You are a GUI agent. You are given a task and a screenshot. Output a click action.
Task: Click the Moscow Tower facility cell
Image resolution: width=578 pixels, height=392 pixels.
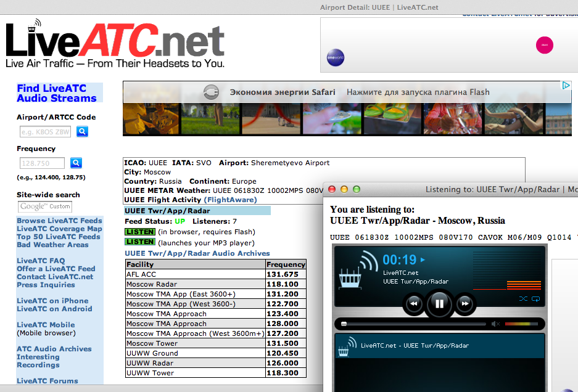[196, 343]
